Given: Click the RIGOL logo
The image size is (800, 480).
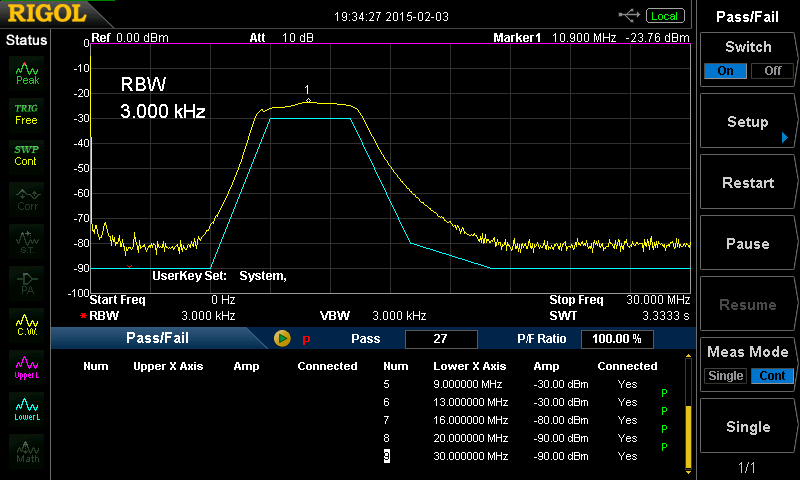Looking at the screenshot, I should pos(47,13).
